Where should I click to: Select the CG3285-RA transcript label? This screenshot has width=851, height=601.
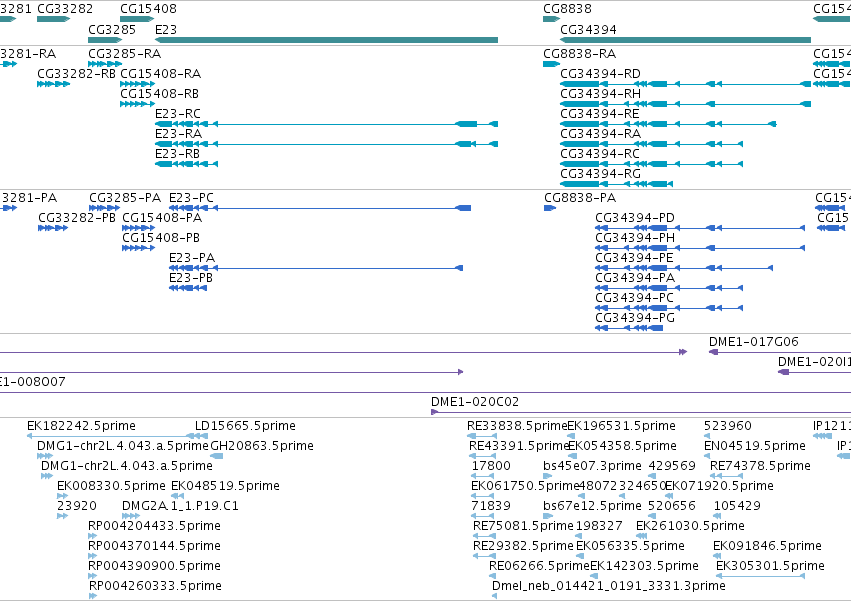coord(124,54)
